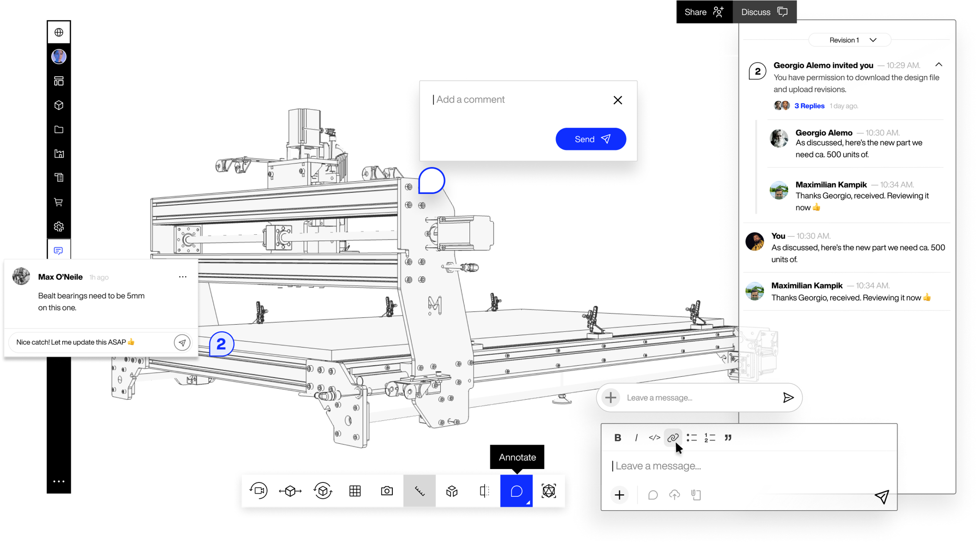The image size is (980, 547).
Task: Focus the floating Leave a message input
Action: click(x=700, y=397)
